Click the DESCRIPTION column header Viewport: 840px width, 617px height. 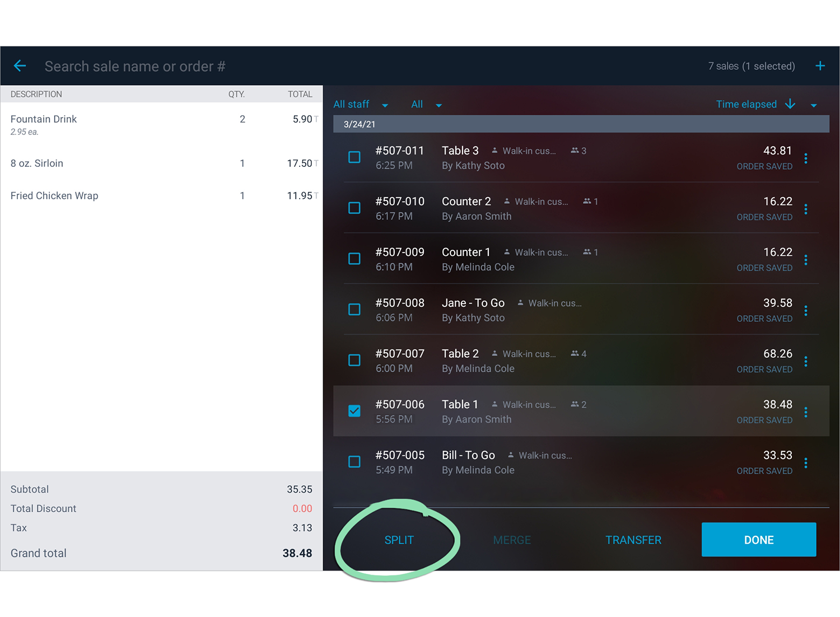(36, 94)
